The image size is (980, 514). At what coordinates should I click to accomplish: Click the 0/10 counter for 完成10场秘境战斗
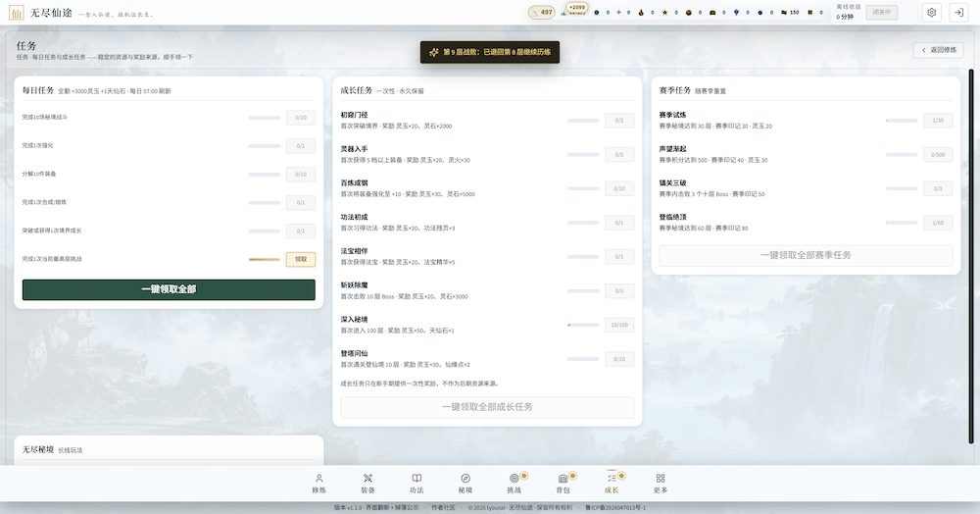click(301, 118)
